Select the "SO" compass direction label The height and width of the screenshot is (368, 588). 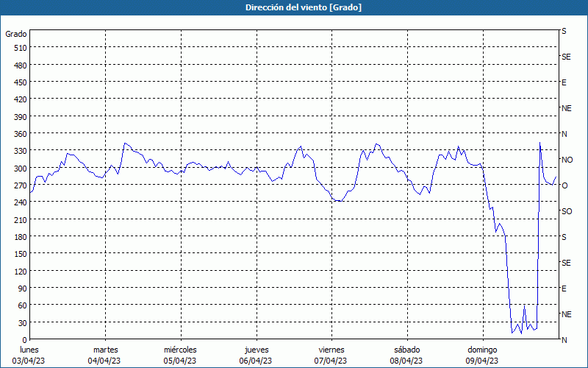(x=567, y=211)
